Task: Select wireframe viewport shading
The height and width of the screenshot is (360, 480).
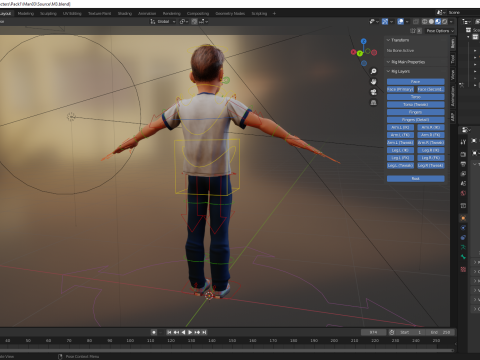Action: tap(425, 22)
